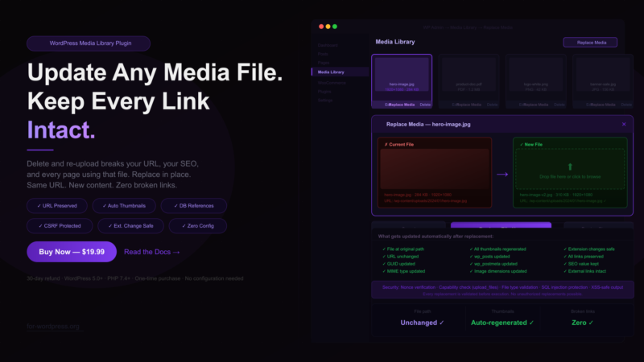Click the 'Auto-regenerated ✓' thumbnails value

click(502, 323)
